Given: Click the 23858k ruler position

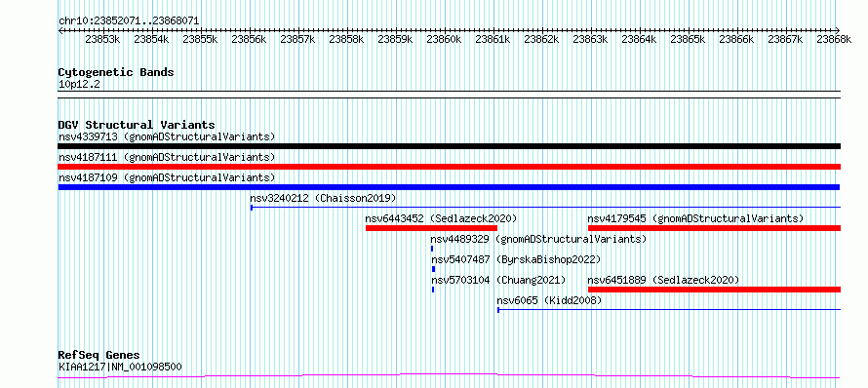Looking at the screenshot, I should tap(346, 39).
